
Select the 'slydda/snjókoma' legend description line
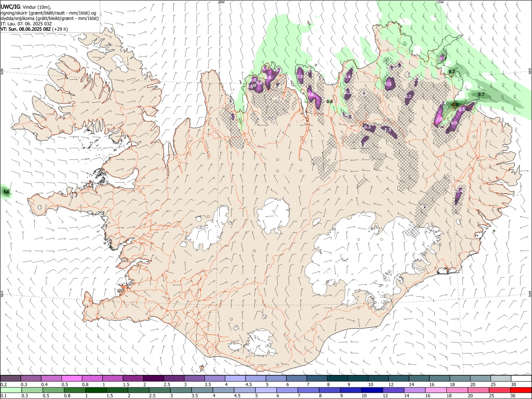pos(50,18)
